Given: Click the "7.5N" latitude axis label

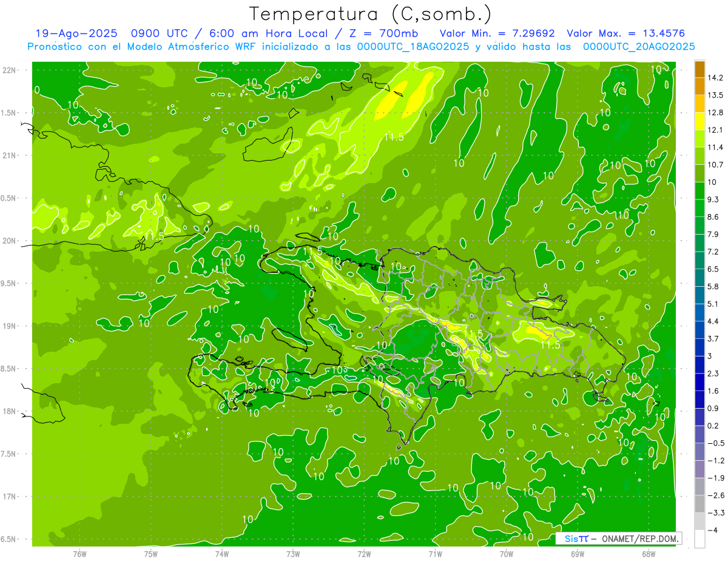Looking at the screenshot, I should click(8, 454).
